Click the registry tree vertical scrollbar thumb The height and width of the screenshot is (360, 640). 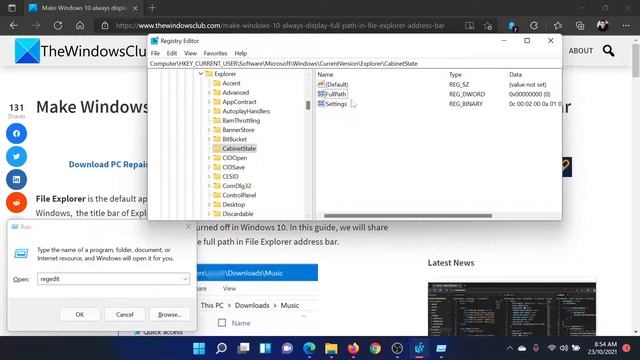(x=308, y=105)
